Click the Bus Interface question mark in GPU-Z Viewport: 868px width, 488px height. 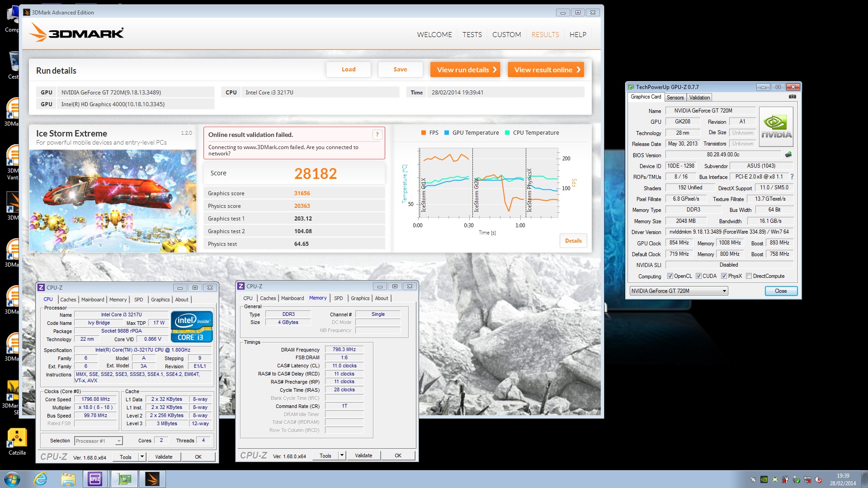792,177
